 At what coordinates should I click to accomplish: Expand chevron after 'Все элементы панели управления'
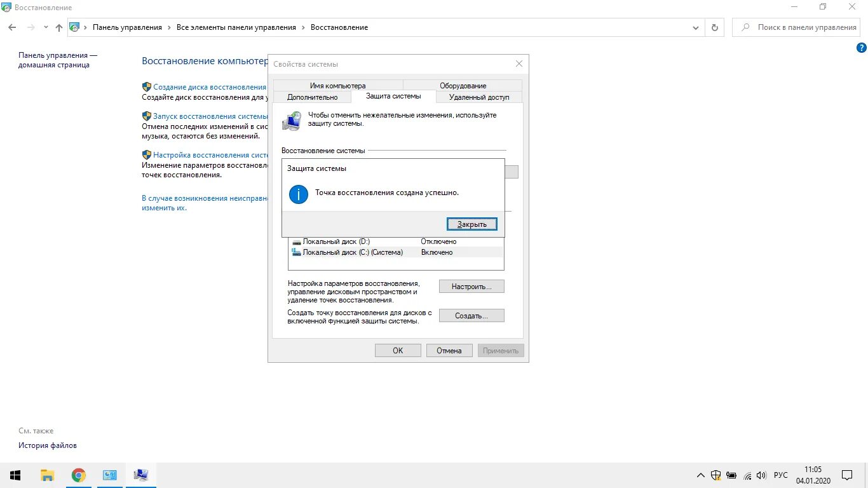click(x=303, y=27)
